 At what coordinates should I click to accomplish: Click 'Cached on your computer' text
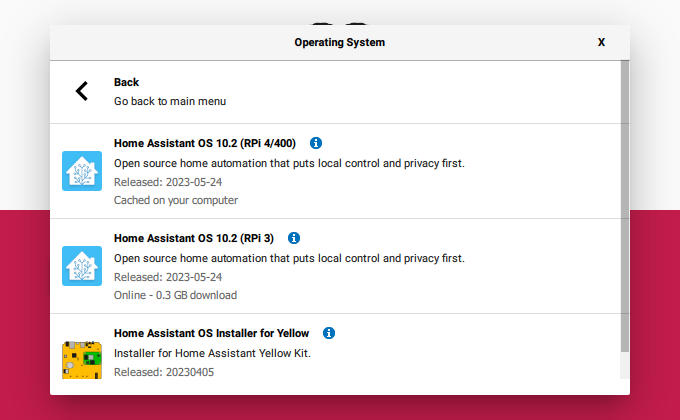176,200
